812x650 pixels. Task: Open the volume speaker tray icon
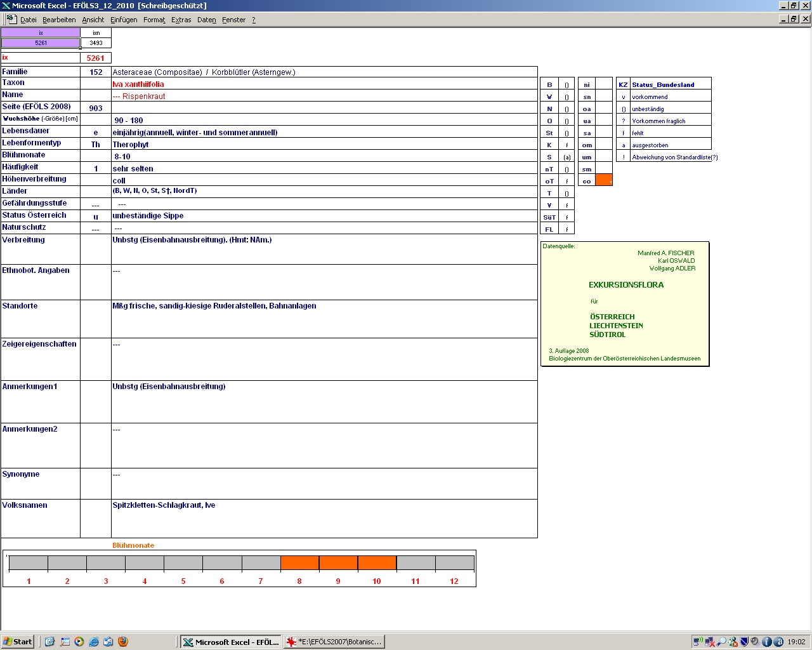[x=755, y=642]
